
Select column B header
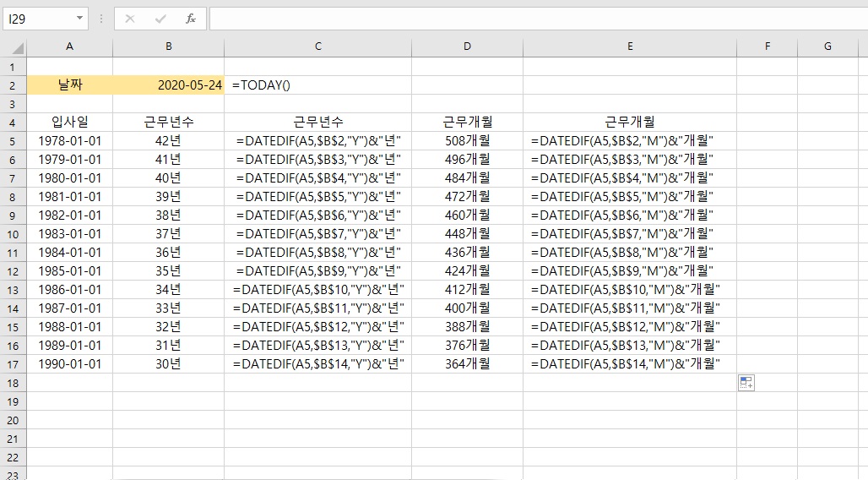(168, 46)
